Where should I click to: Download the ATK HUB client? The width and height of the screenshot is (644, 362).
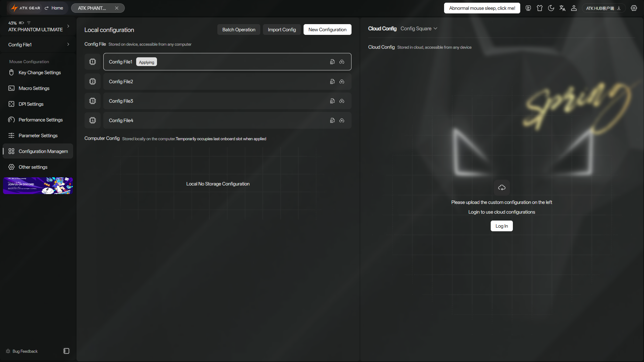pos(603,8)
